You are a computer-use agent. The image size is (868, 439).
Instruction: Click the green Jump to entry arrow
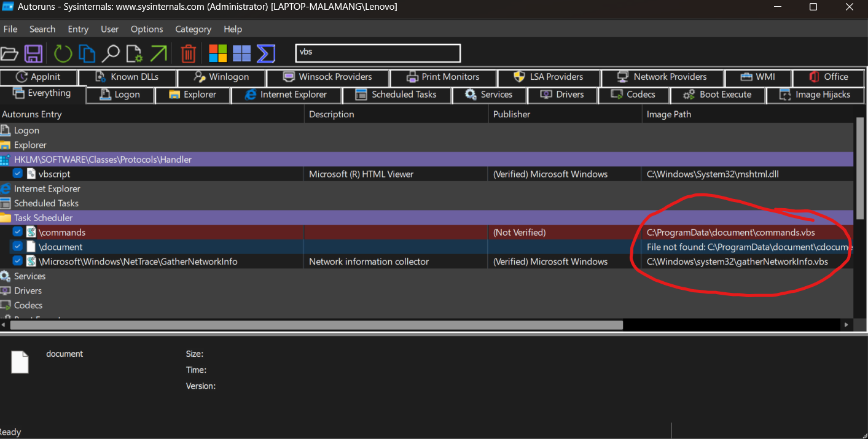click(158, 53)
